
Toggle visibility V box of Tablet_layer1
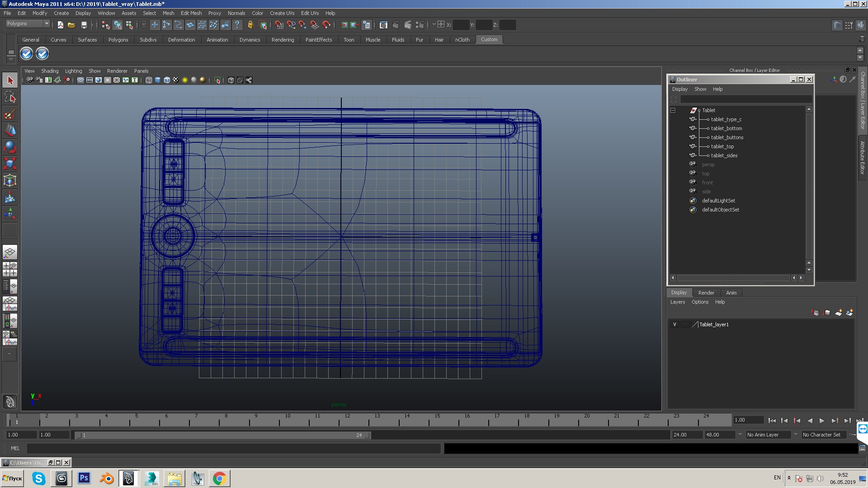[675, 324]
